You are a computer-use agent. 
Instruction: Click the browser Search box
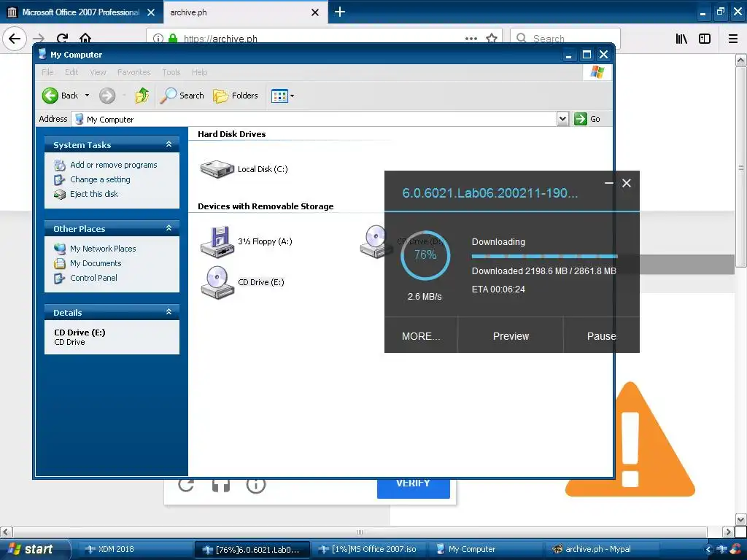coord(565,38)
